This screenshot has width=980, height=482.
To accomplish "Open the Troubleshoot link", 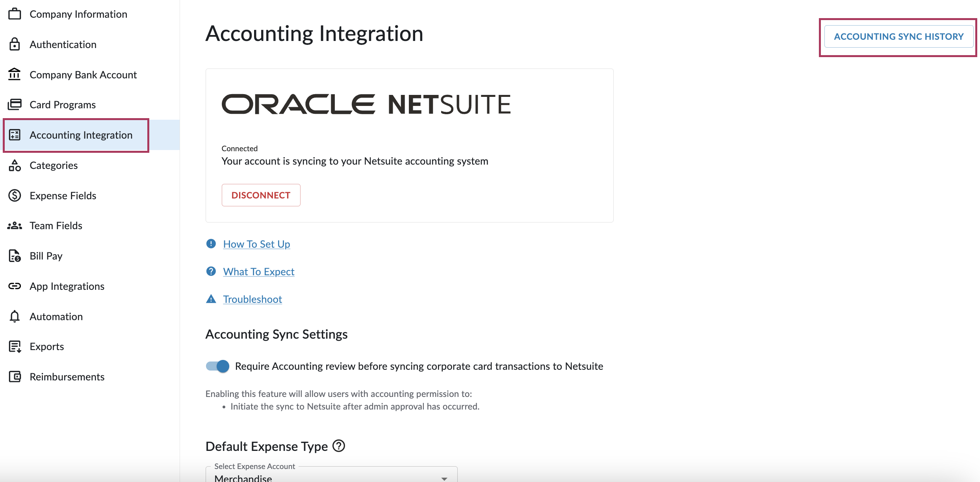I will (x=252, y=299).
